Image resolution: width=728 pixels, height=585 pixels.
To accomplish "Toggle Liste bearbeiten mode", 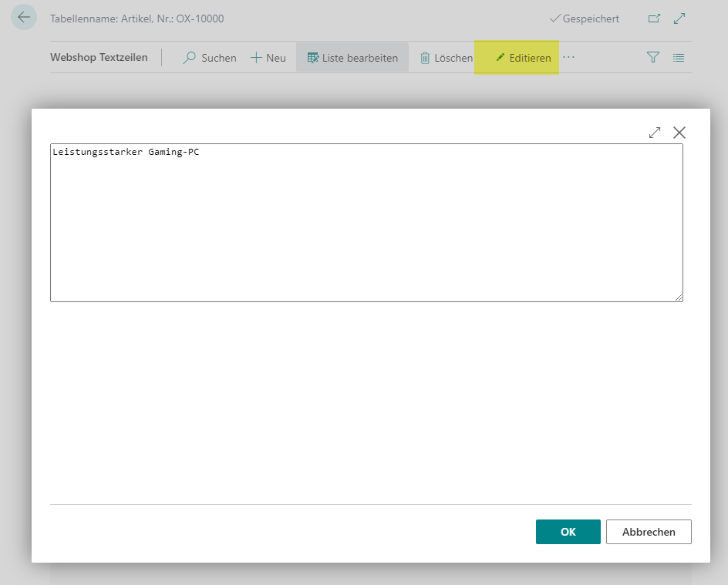I will (352, 58).
